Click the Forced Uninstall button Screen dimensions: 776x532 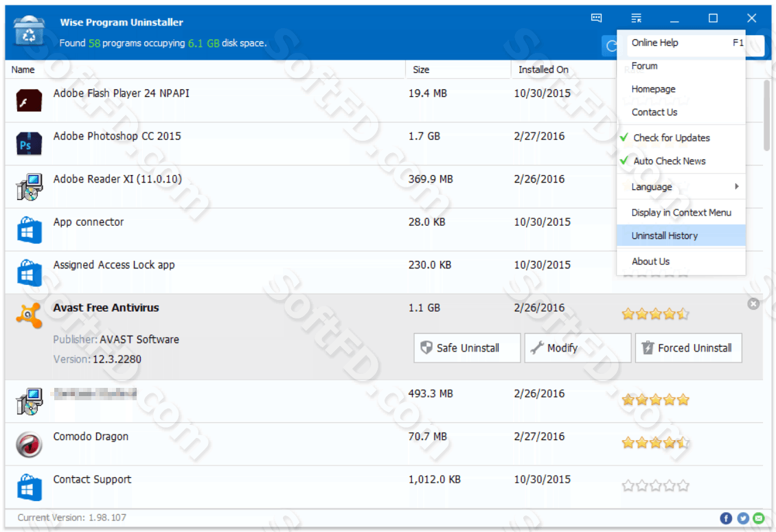688,348
